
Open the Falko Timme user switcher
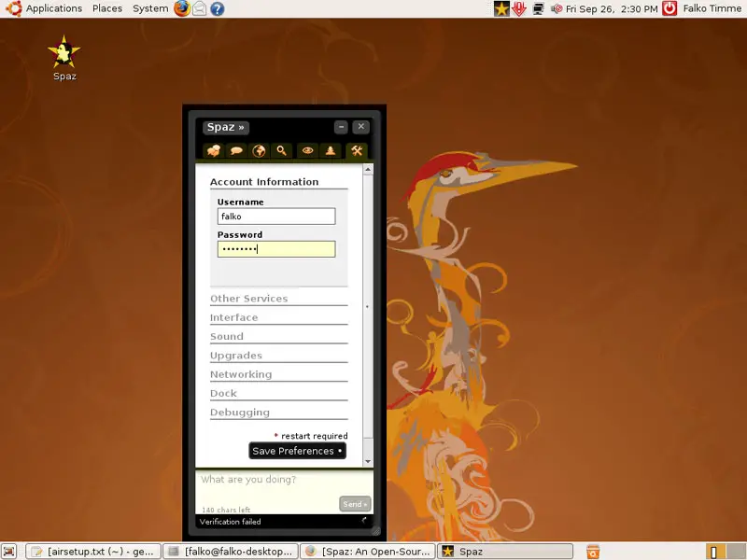coord(712,8)
